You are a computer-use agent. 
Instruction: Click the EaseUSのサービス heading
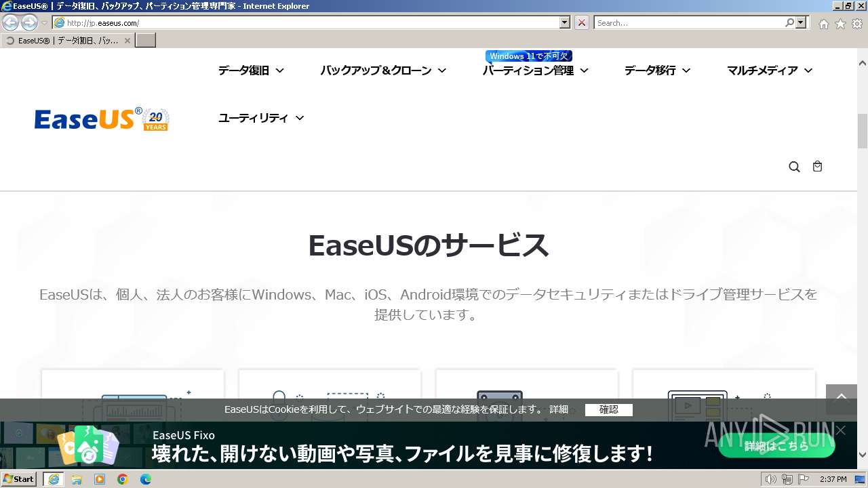point(428,245)
